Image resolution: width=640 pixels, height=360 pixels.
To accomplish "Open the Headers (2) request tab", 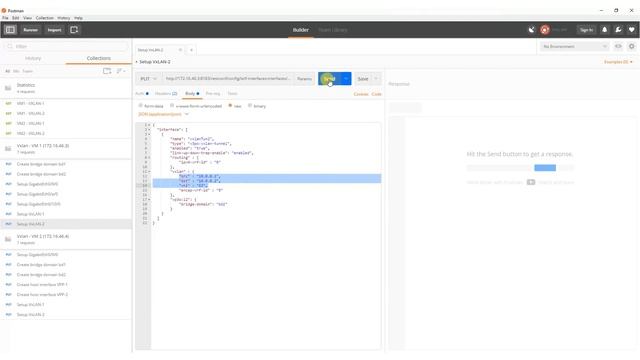I will coord(166,94).
